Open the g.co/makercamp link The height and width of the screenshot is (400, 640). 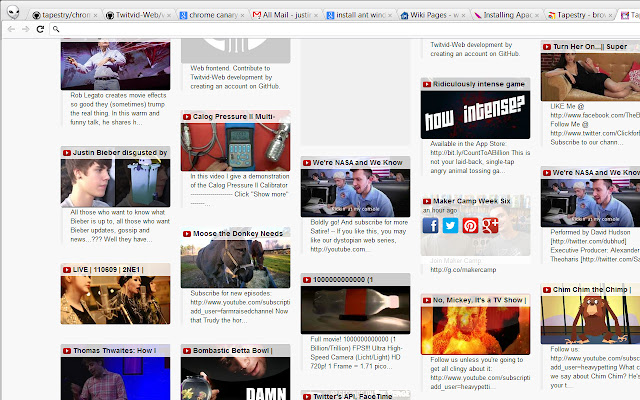pos(463,270)
